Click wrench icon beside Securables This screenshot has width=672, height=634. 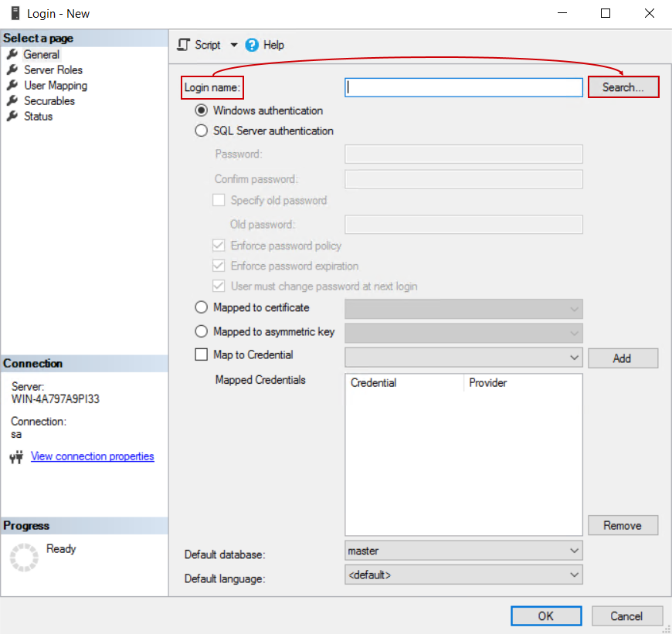pyautogui.click(x=12, y=100)
